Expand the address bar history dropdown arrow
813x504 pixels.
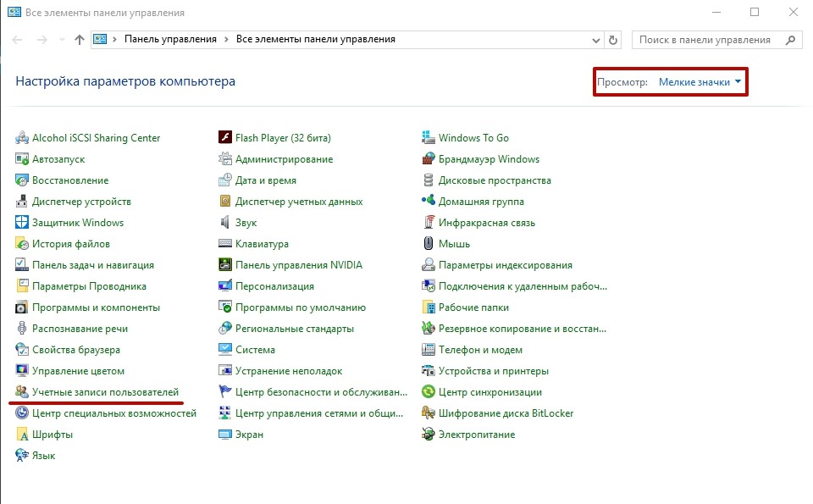coord(594,40)
